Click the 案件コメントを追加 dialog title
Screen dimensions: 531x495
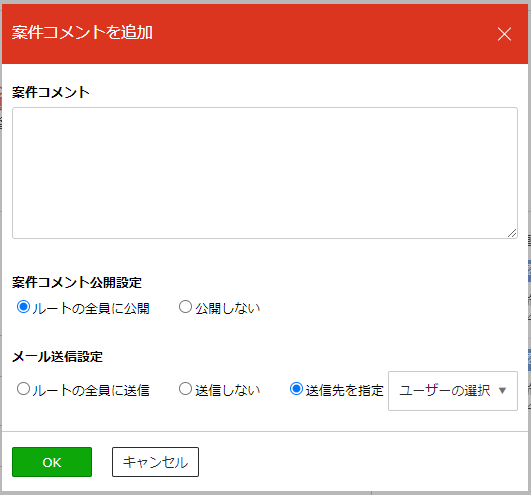[x=82, y=33]
